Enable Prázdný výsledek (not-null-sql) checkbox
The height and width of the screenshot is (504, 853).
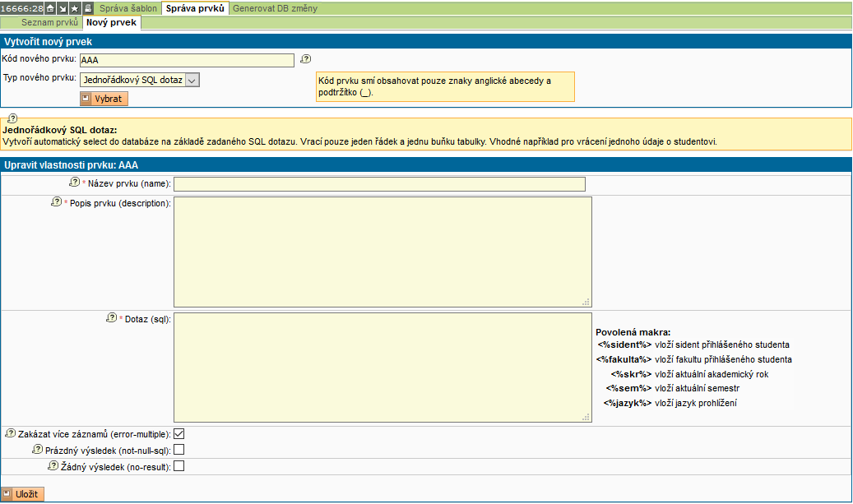178,450
